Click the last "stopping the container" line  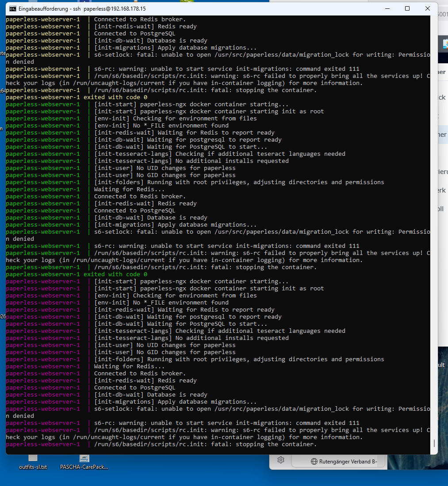tap(203, 444)
